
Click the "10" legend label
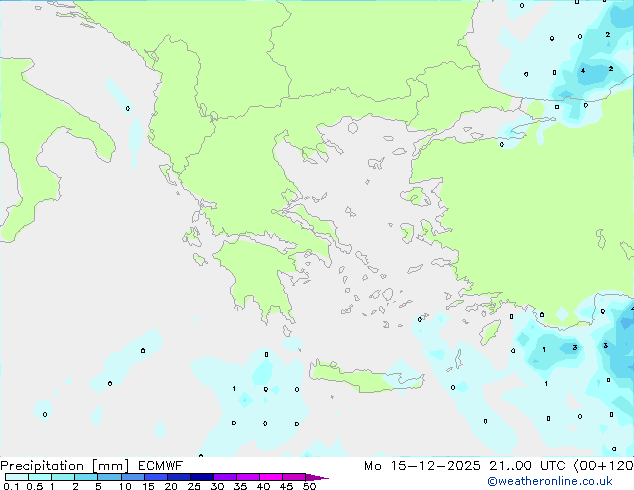pos(125,486)
